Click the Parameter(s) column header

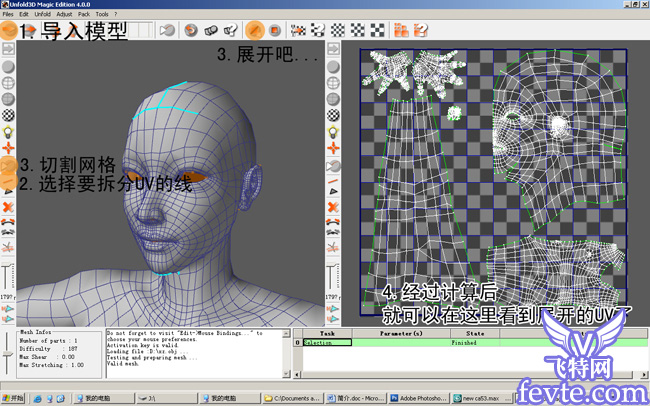pyautogui.click(x=401, y=333)
